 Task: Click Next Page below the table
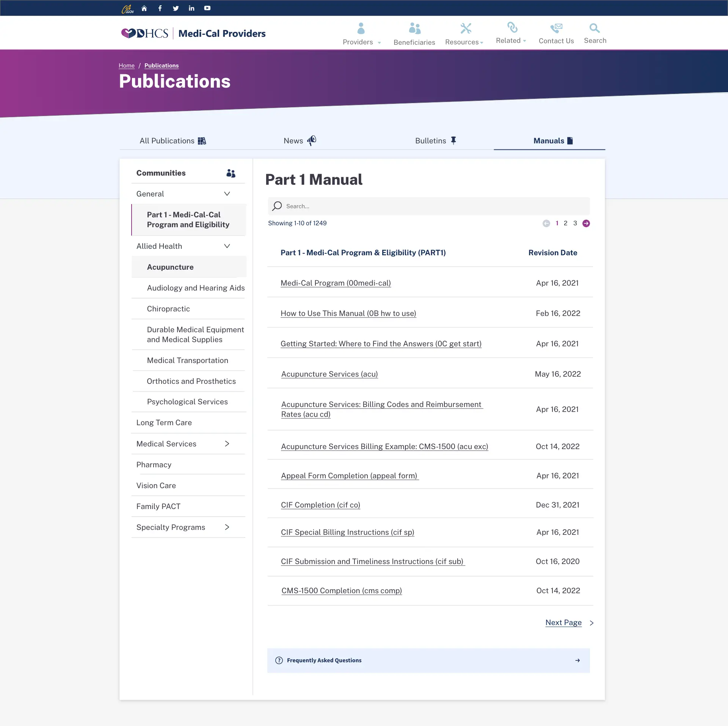[x=563, y=622]
